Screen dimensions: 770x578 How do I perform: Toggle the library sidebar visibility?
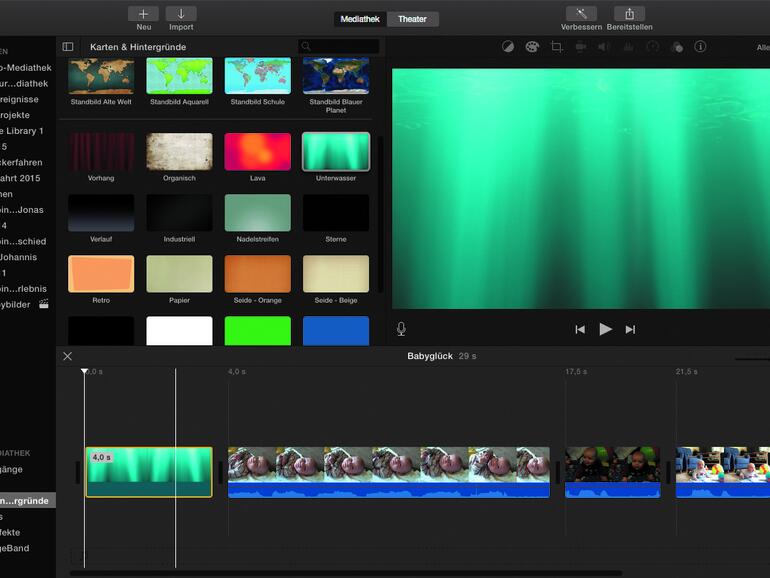click(68, 47)
